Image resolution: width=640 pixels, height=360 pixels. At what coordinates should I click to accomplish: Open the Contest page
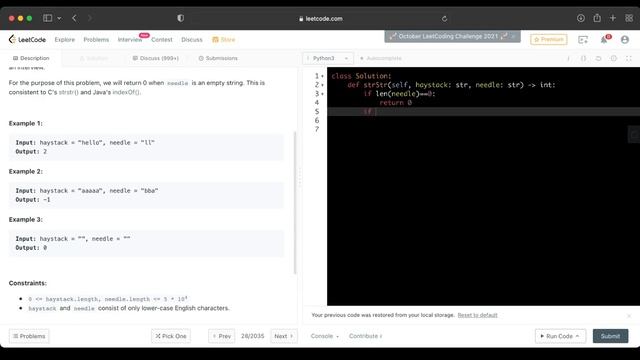(x=162, y=40)
